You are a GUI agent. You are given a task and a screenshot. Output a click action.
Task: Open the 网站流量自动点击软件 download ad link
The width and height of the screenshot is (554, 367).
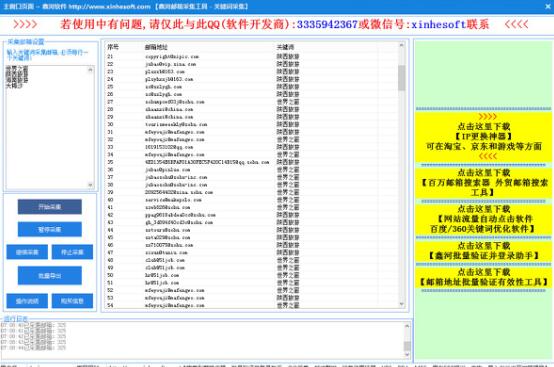pyautogui.click(x=483, y=219)
